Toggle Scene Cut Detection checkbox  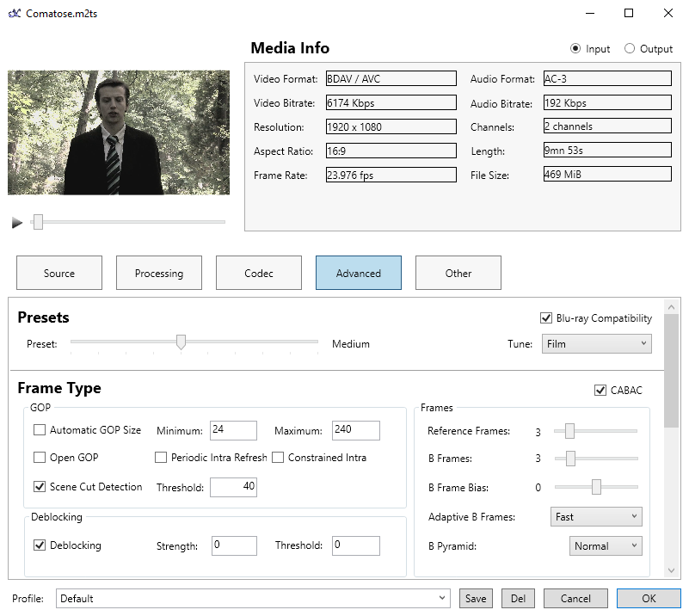[40, 487]
